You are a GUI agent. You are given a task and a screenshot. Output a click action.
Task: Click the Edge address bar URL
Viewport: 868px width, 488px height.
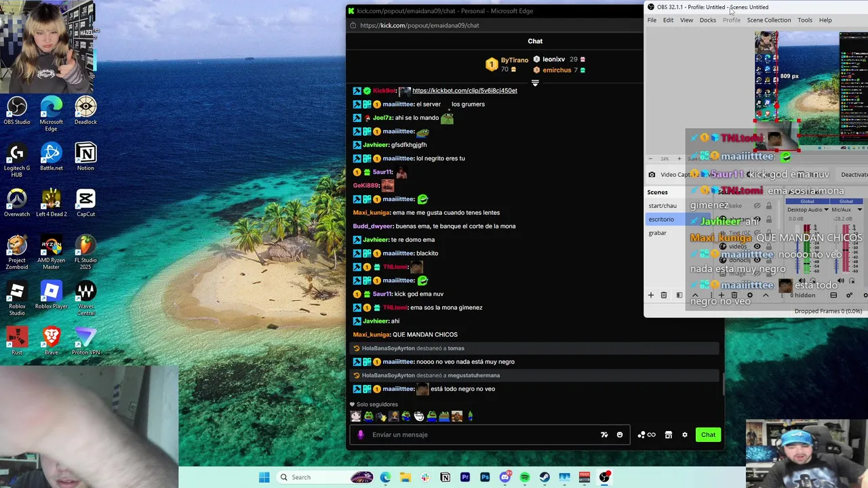419,25
